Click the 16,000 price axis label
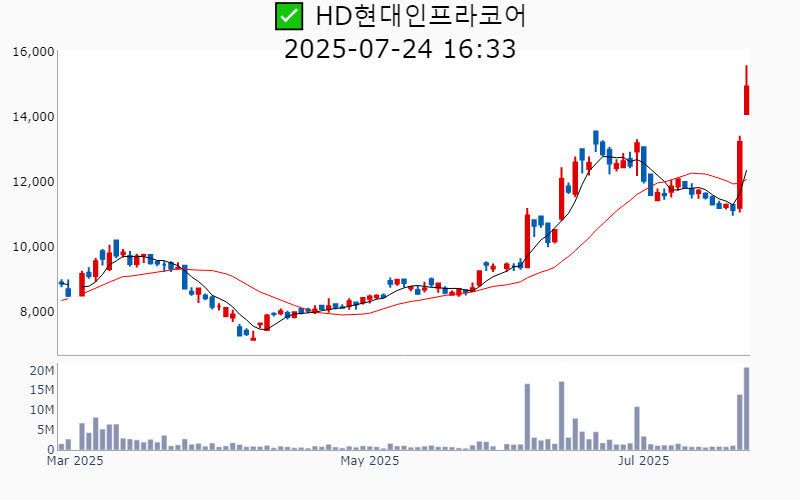The height and width of the screenshot is (500, 800). pyautogui.click(x=33, y=52)
